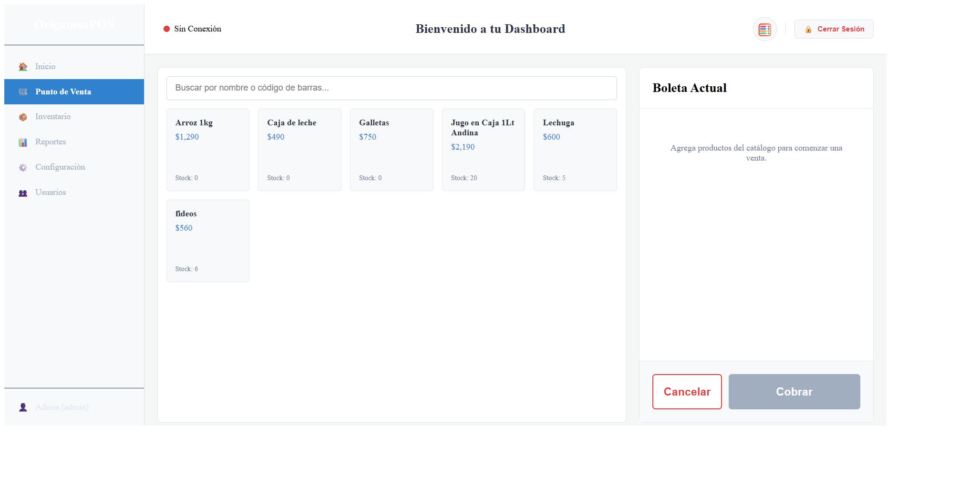980x477 pixels.
Task: Click the gear icon beside Configuración
Action: [23, 167]
